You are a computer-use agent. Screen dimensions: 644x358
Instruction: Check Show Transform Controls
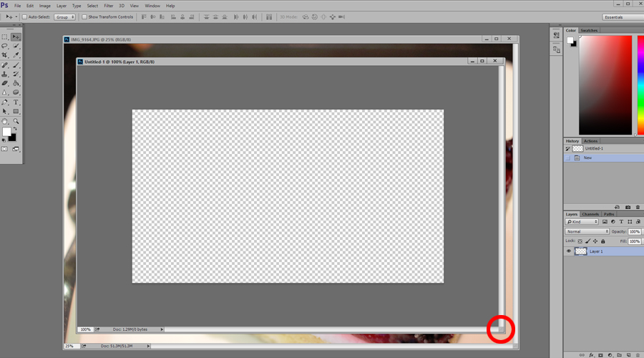pyautogui.click(x=84, y=16)
